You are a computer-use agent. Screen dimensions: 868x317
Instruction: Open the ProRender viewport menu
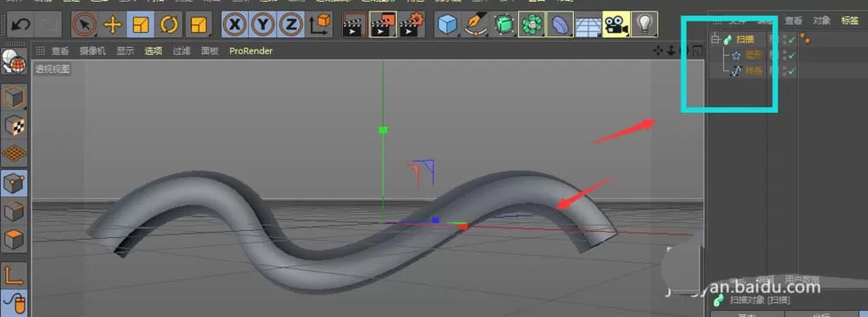[x=251, y=51]
